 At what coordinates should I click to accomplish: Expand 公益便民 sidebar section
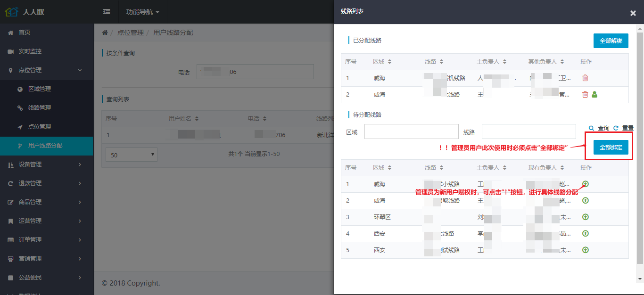point(47,278)
